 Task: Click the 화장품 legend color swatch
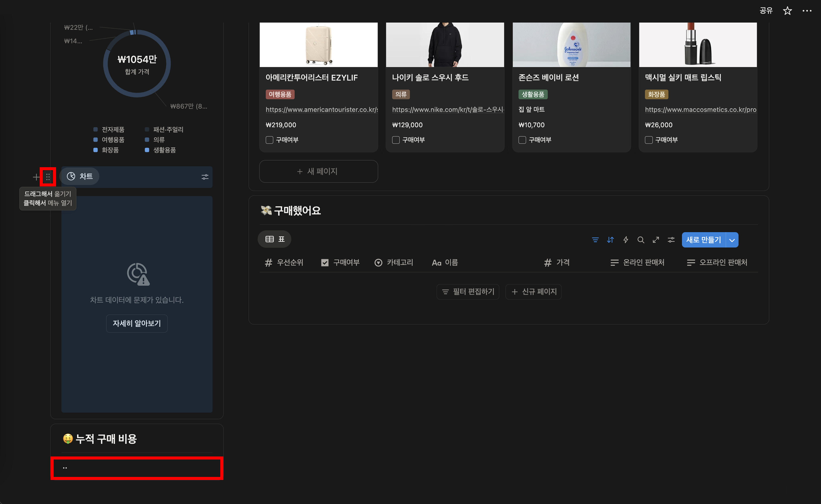tap(96, 150)
